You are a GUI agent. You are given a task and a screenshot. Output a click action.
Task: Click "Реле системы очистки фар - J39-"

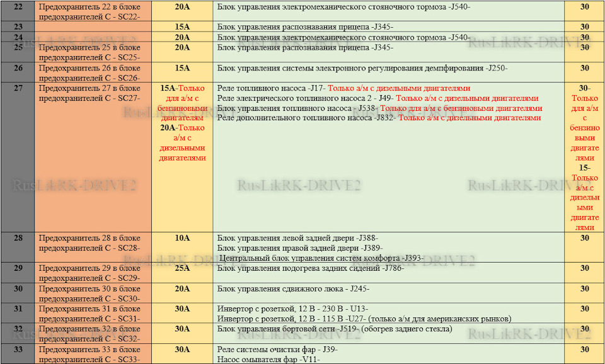tap(277, 350)
